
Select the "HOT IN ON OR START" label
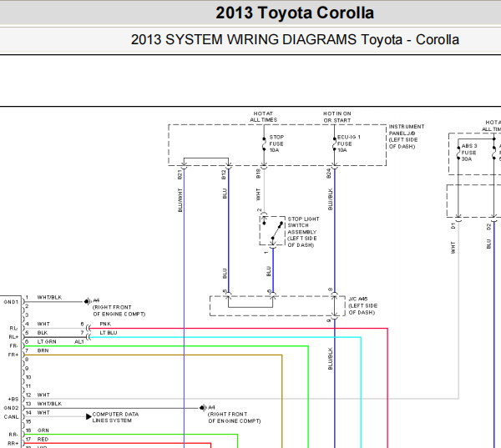(x=337, y=117)
